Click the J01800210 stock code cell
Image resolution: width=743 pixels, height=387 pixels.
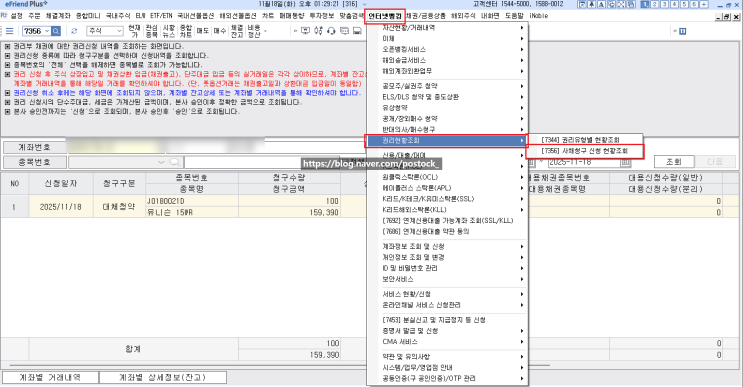[192, 201]
